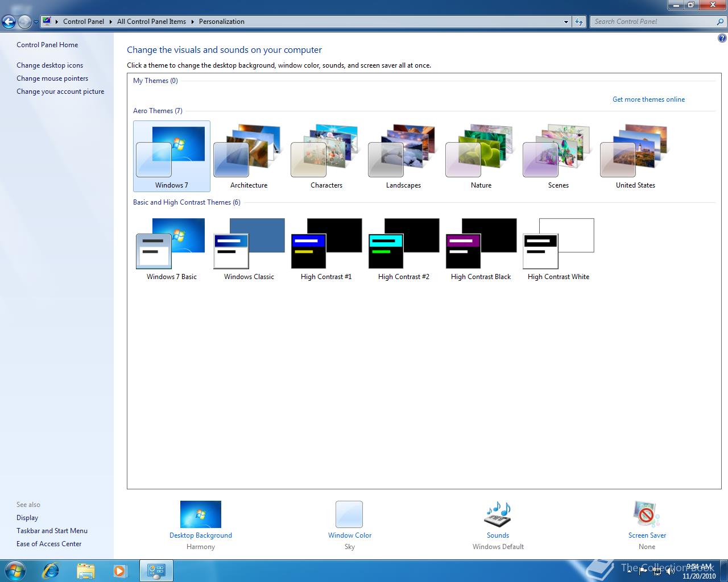
Task: Open the Sounds settings icon
Action: click(498, 514)
